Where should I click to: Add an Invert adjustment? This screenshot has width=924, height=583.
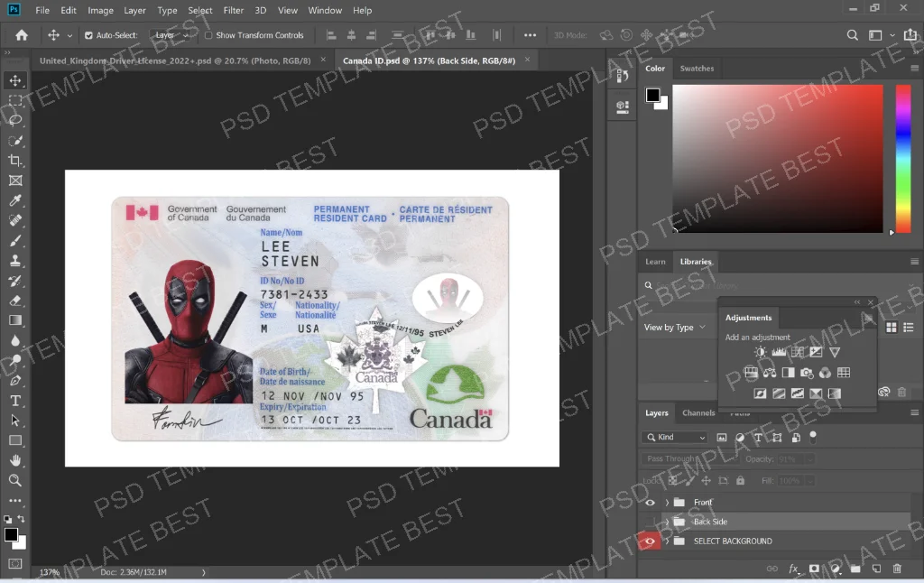(760, 393)
